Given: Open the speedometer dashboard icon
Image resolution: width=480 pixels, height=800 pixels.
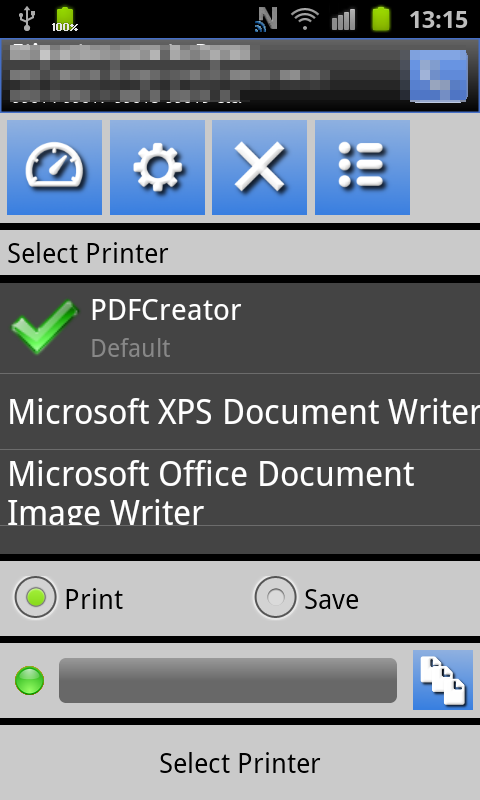Looking at the screenshot, I should point(54,167).
